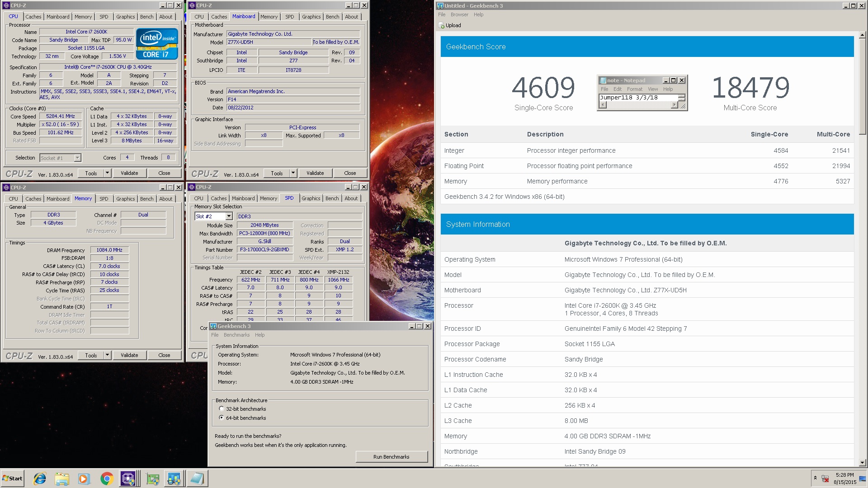Open the Browser menu in the Geekbench results window
This screenshot has height=488, width=868.
459,14
